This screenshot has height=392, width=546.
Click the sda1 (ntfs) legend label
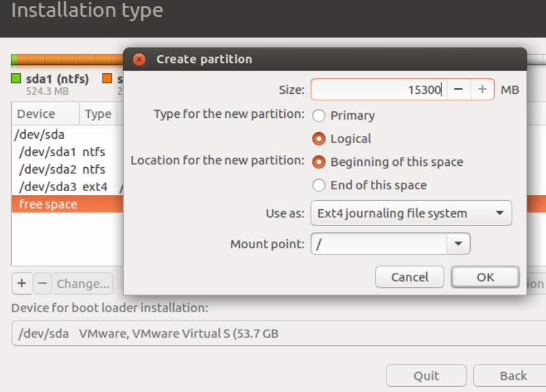(58, 79)
